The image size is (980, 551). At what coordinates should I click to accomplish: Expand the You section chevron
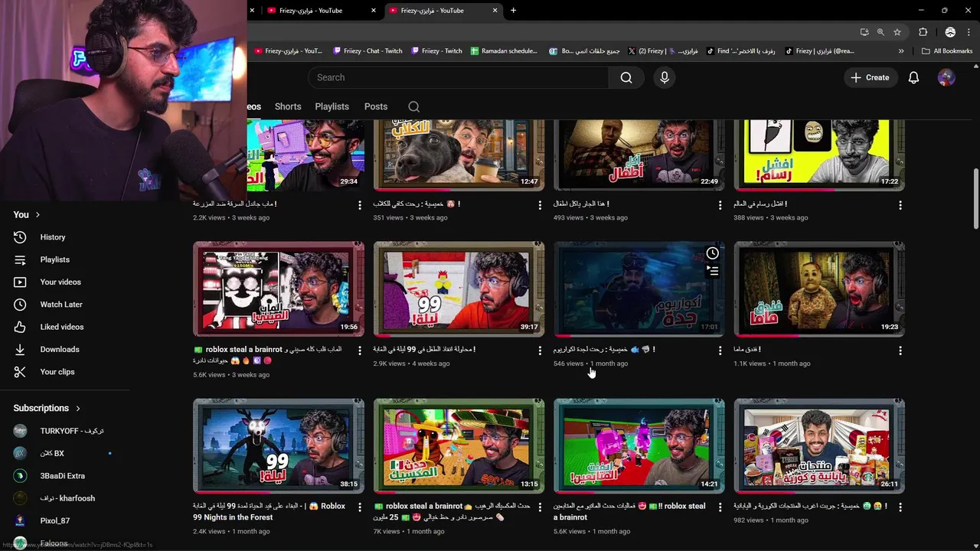38,215
